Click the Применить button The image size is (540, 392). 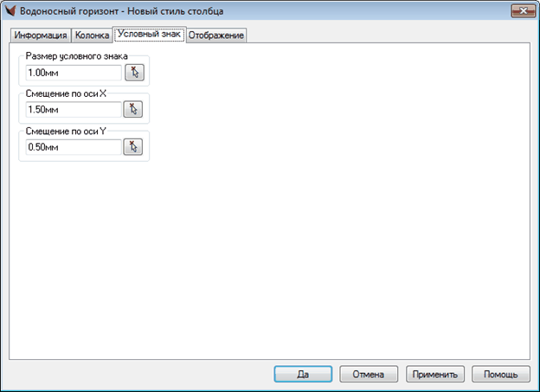pos(436,375)
